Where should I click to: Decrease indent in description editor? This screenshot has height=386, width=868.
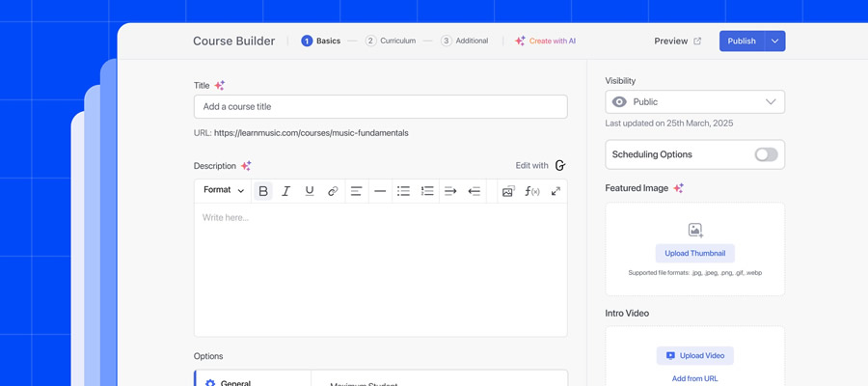(474, 191)
